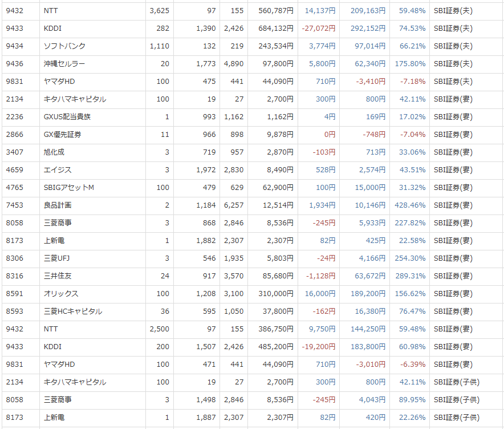The height and width of the screenshot is (429, 504).
Task: Select the return rate 89.95%
Action: point(412,400)
